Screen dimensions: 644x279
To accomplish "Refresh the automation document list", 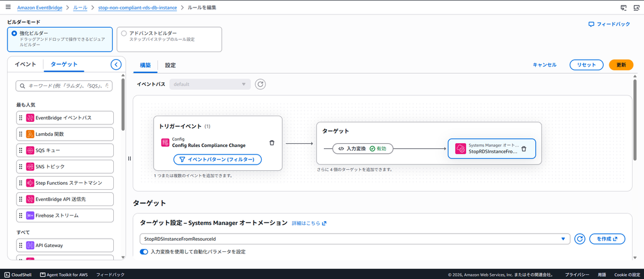I will 579,239.
